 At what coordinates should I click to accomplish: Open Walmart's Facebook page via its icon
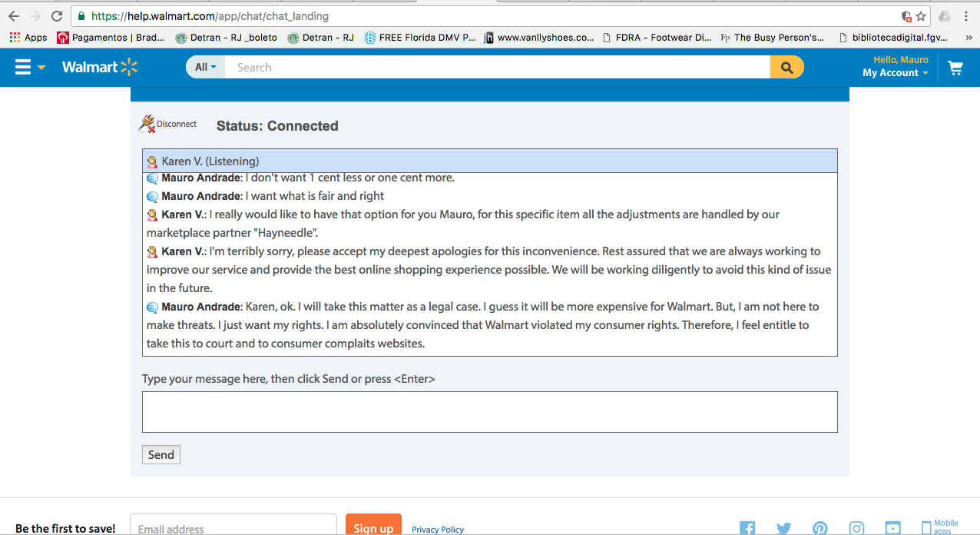pos(747,527)
